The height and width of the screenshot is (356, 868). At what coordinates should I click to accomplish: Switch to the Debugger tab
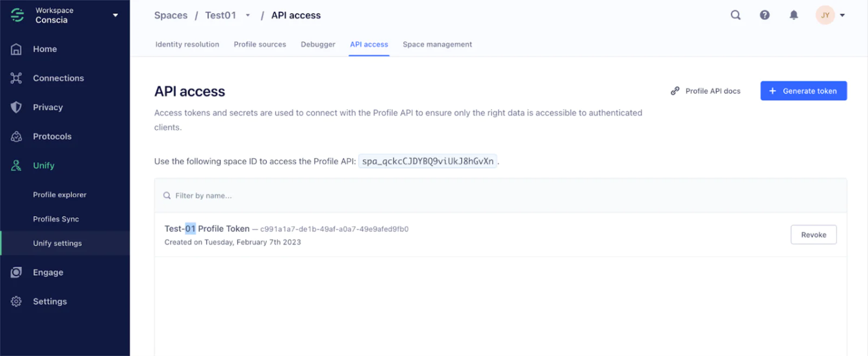coord(318,44)
